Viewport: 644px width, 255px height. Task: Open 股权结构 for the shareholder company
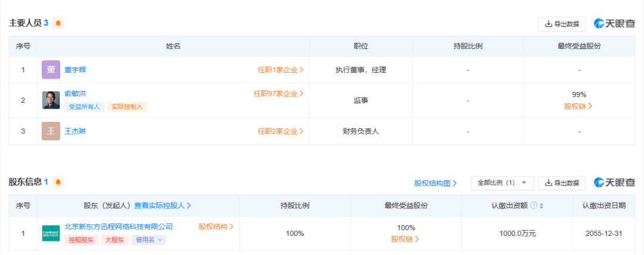[216, 226]
